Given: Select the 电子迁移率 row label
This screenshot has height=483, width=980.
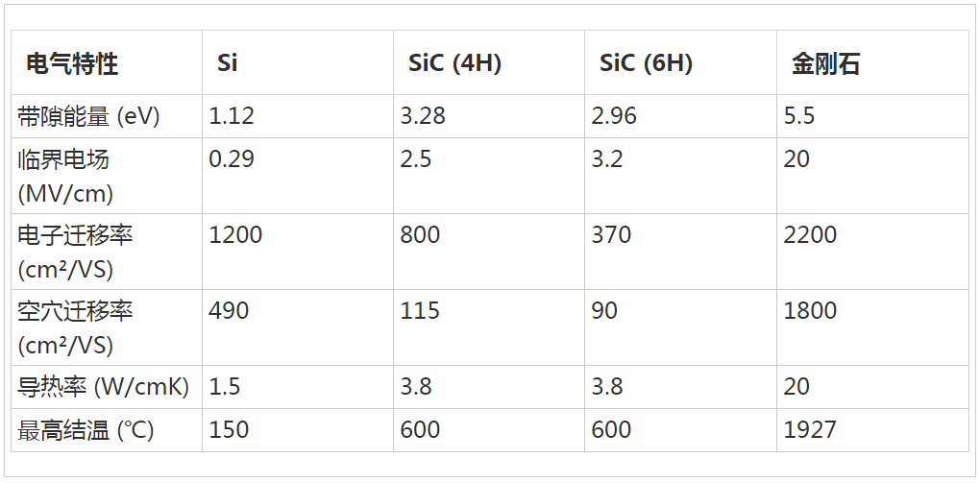Looking at the screenshot, I should pos(75,251).
